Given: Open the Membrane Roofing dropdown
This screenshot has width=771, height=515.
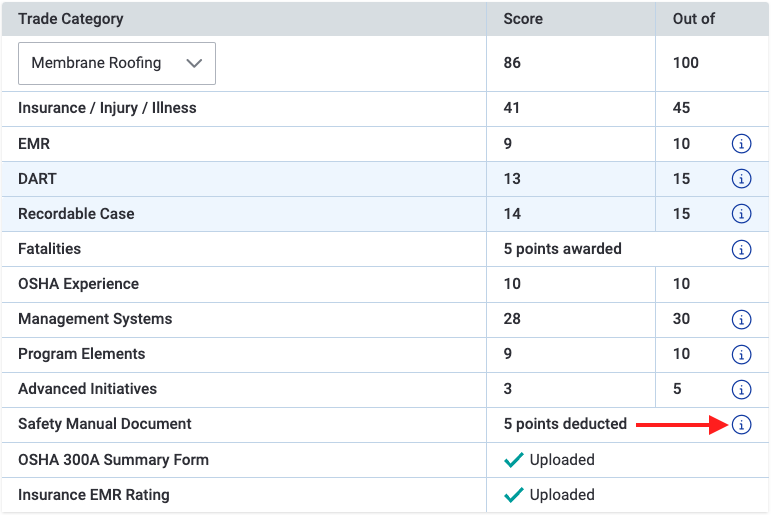Looking at the screenshot, I should coord(117,63).
